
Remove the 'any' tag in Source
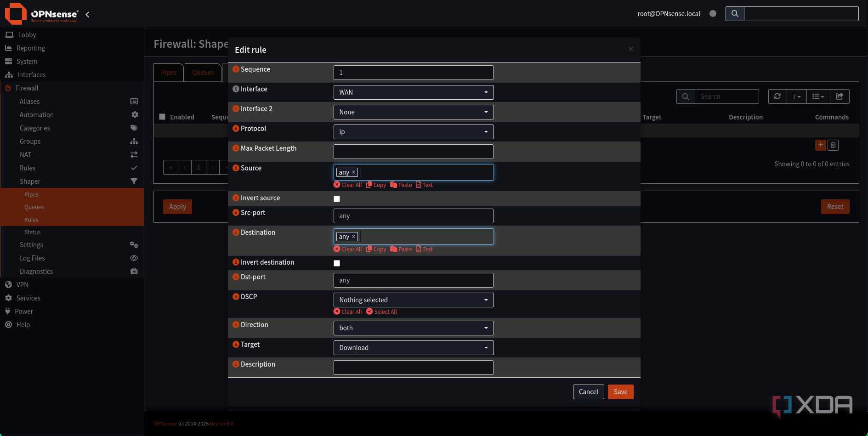point(353,172)
